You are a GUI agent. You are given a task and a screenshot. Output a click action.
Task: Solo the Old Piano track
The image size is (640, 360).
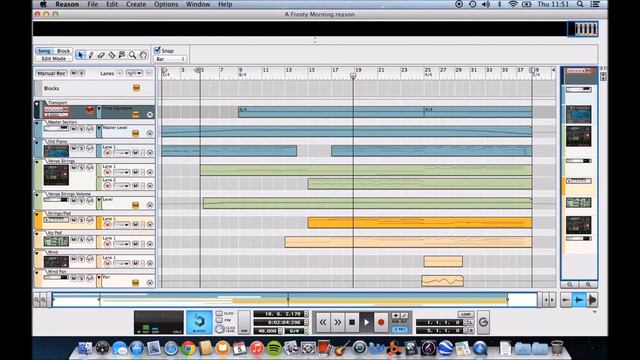coord(81,149)
